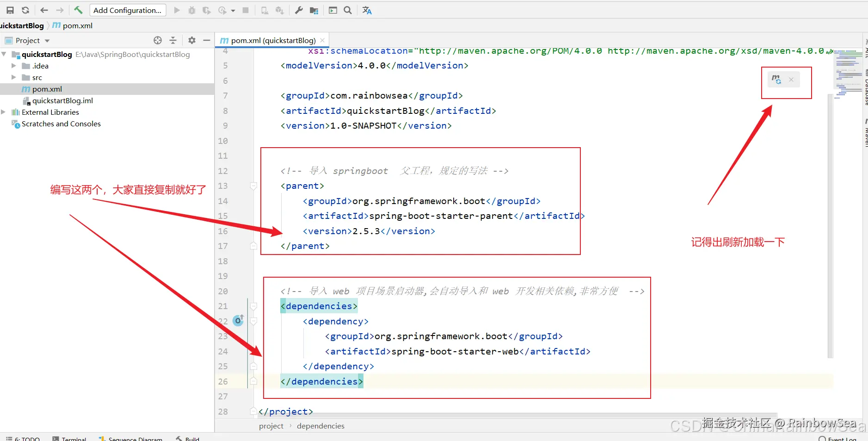The width and height of the screenshot is (868, 441).
Task: Click Collapse All in Project panel
Action: point(173,40)
